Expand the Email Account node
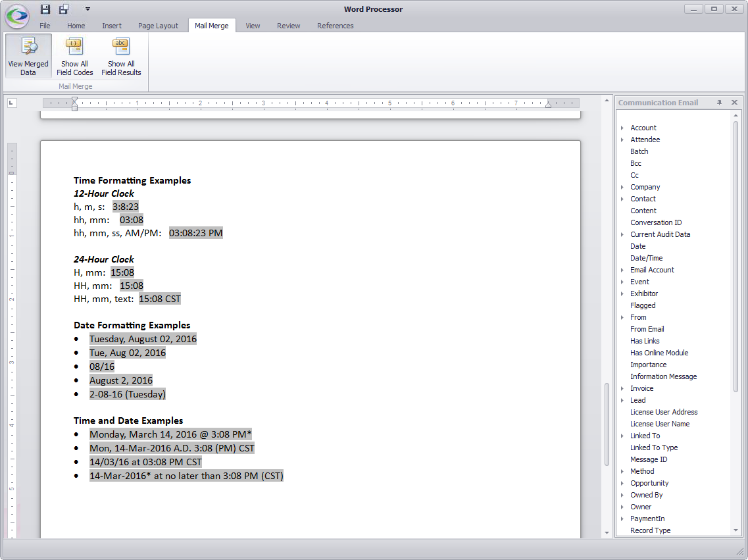The height and width of the screenshot is (560, 748). pos(622,270)
